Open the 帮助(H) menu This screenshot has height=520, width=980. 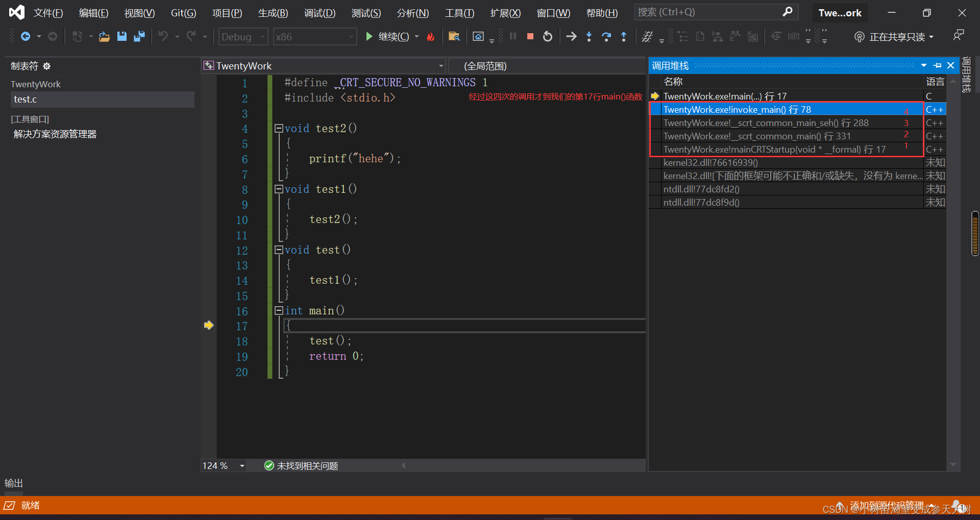[602, 13]
